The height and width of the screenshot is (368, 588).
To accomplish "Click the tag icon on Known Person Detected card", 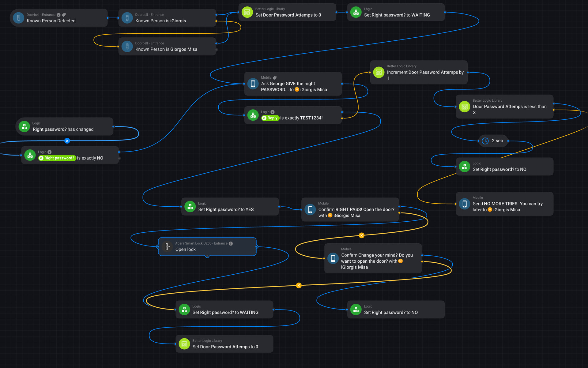I will pos(64,15).
